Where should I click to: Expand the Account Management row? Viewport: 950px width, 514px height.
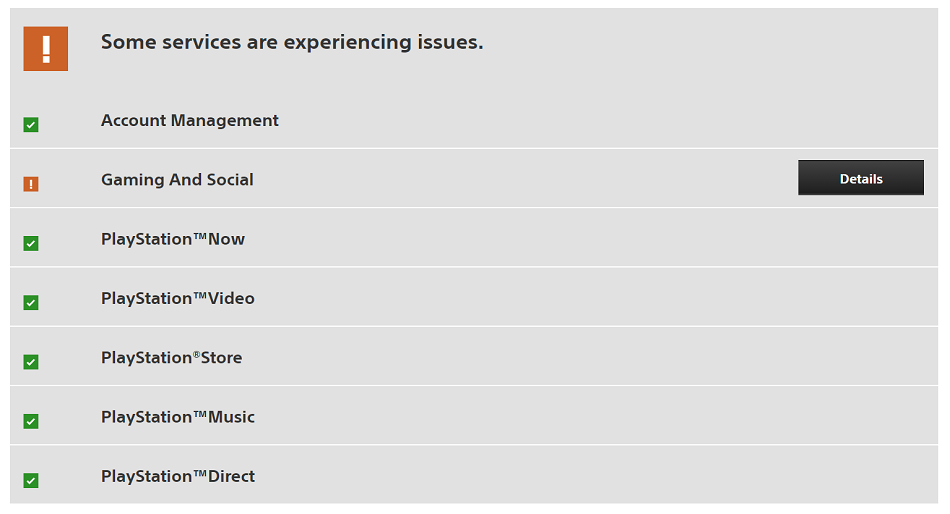pyautogui.click(x=474, y=120)
